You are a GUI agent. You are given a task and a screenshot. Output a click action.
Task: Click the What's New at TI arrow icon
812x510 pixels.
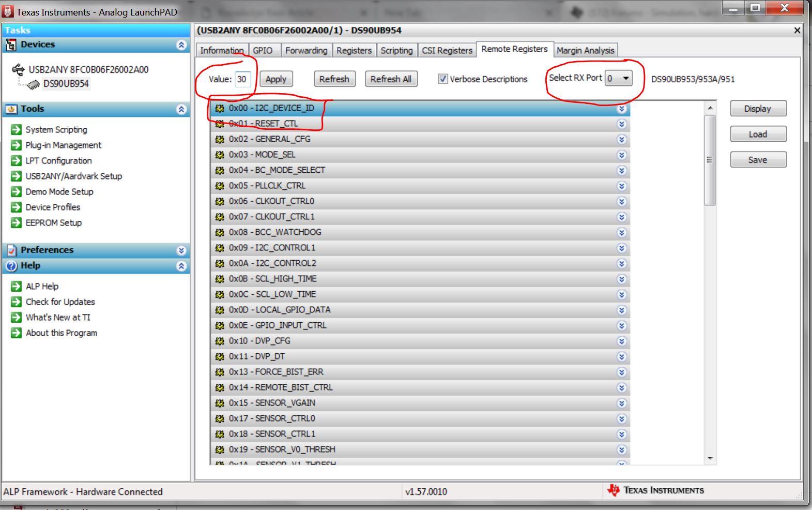[x=16, y=318]
